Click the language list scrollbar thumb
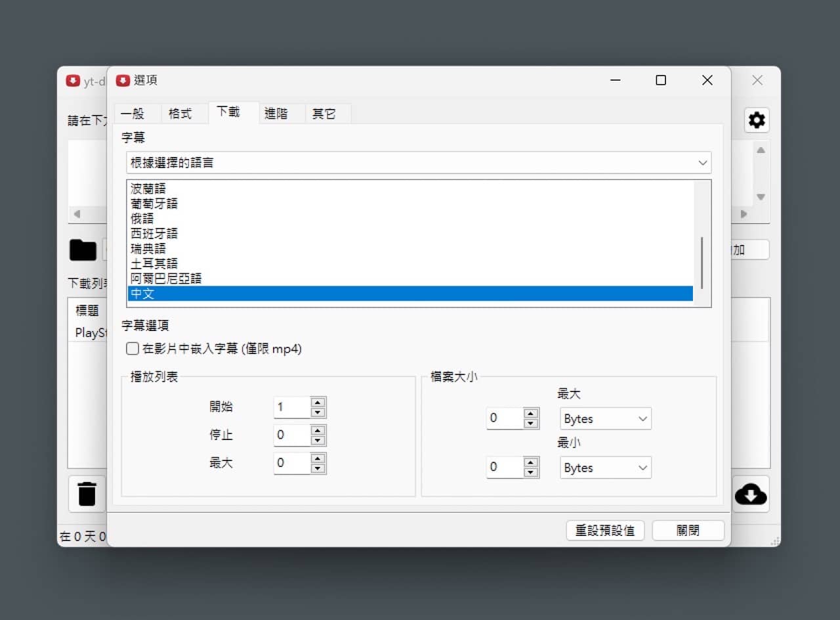 coord(702,263)
